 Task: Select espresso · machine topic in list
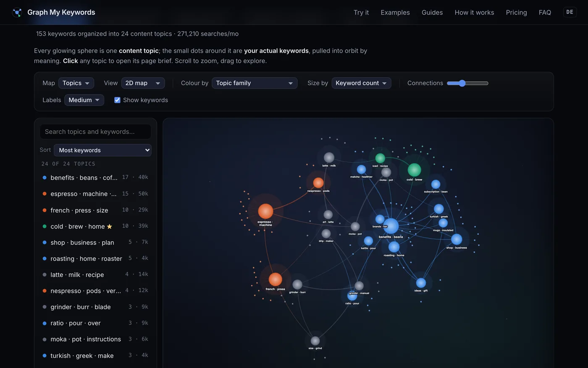coord(95,194)
